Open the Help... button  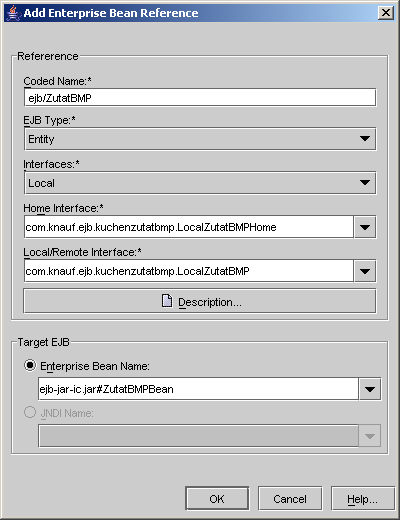tap(363, 499)
